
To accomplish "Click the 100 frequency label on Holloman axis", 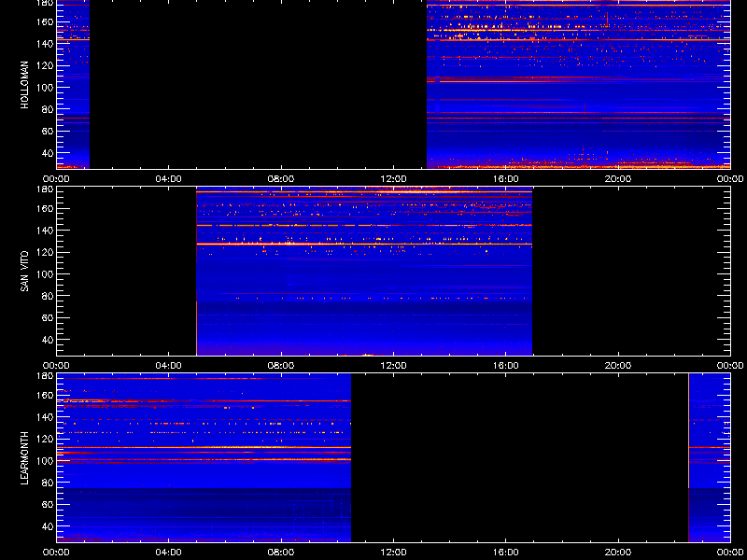I will tap(45, 87).
